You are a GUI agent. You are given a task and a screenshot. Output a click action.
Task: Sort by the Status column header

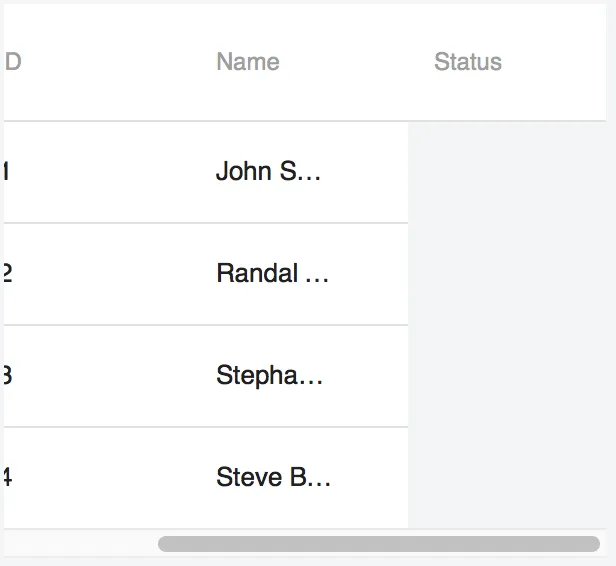pos(467,62)
